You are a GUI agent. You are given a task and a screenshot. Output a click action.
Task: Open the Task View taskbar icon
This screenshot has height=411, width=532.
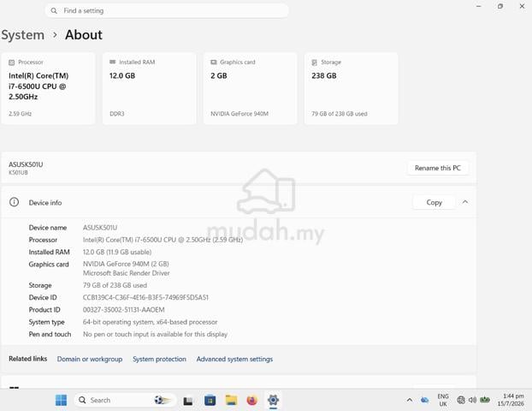pyautogui.click(x=188, y=401)
